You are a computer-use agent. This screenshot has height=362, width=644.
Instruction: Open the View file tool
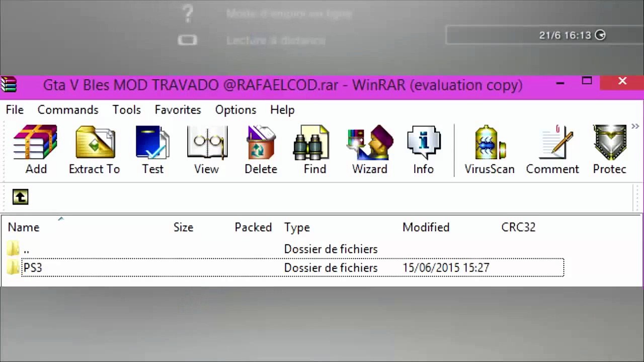click(x=207, y=149)
